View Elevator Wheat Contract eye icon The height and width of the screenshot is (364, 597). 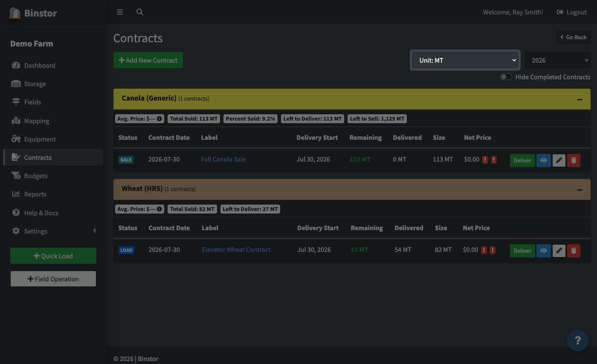tap(544, 251)
